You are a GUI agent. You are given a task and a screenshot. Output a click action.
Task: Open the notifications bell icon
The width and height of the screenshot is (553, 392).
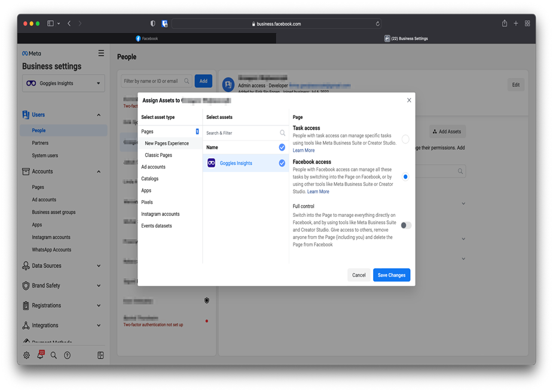40,355
